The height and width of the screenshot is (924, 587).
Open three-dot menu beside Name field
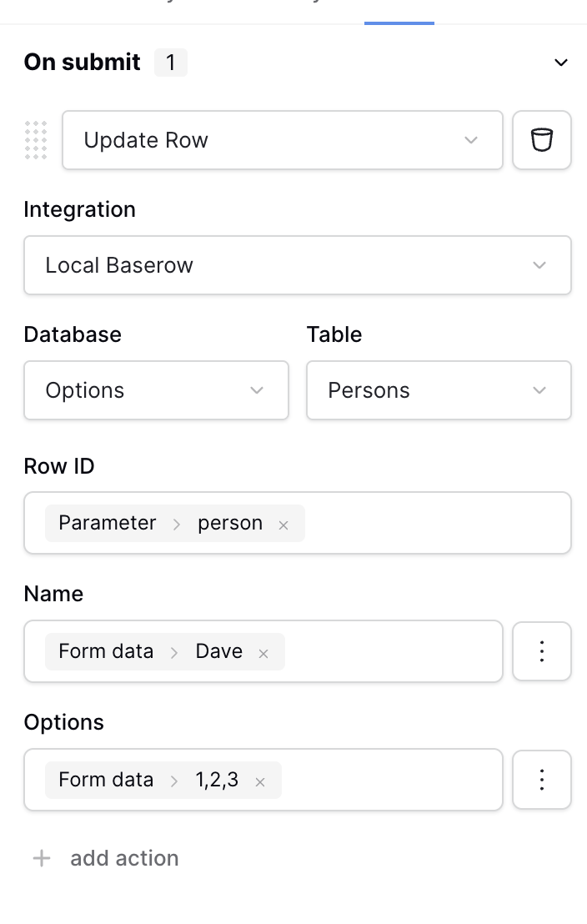(542, 651)
